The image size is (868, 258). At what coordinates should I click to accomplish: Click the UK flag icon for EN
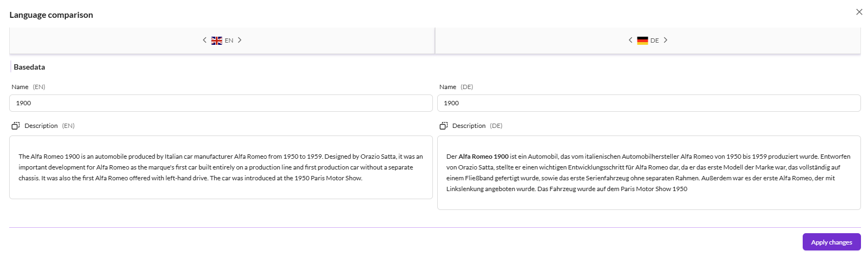[x=216, y=40]
